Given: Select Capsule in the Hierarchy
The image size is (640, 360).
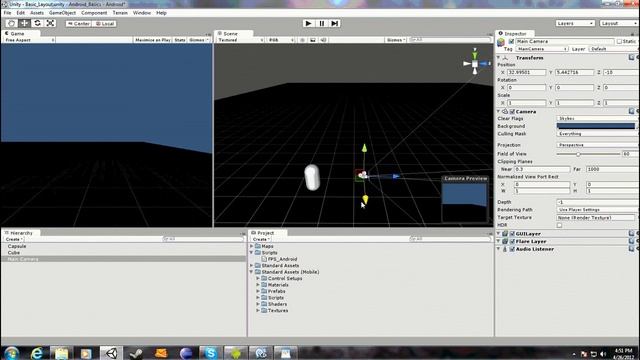Looking at the screenshot, I should 17,246.
